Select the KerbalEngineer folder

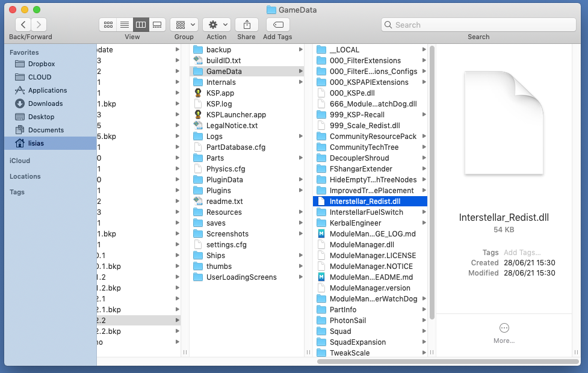(370, 223)
